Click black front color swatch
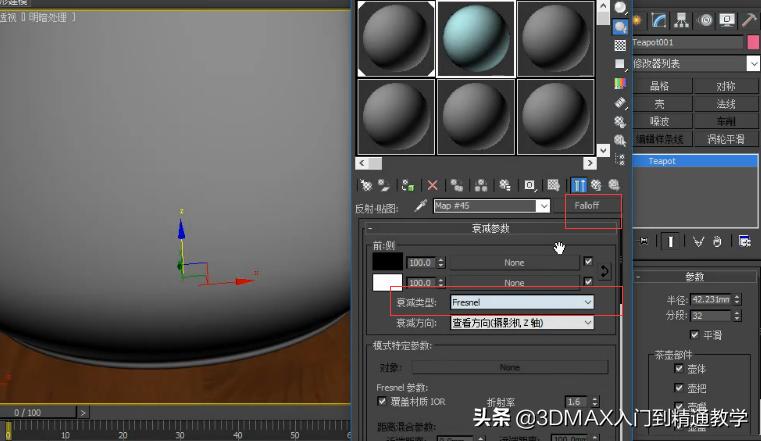761x441 pixels. click(387, 262)
